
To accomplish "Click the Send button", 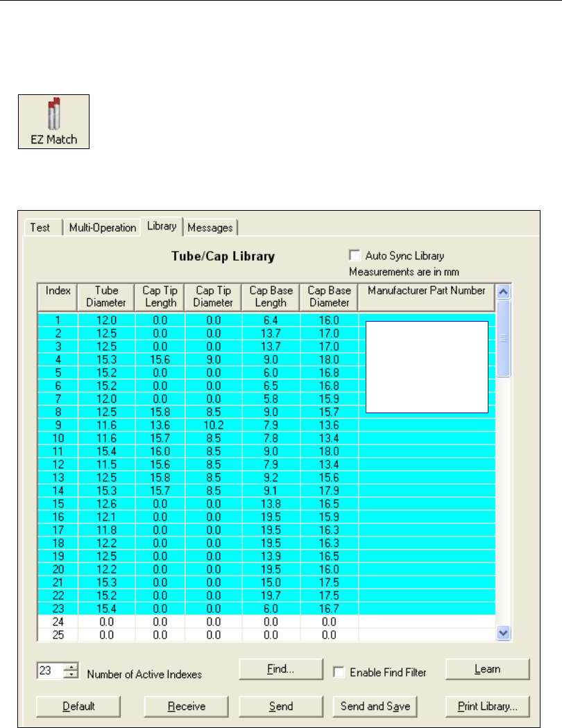I will pyautogui.click(x=281, y=707).
